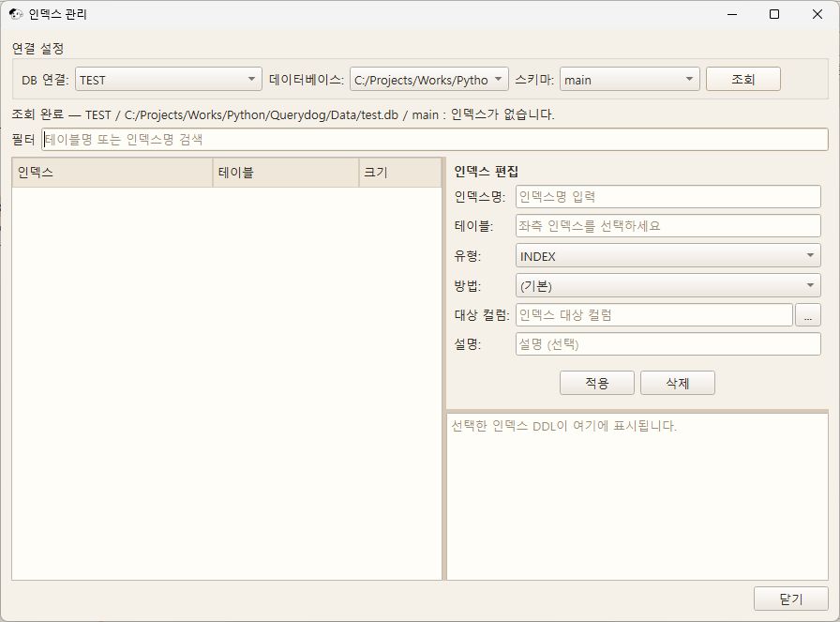The width and height of the screenshot is (840, 622).
Task: Click the 조회 button
Action: pyautogui.click(x=743, y=80)
